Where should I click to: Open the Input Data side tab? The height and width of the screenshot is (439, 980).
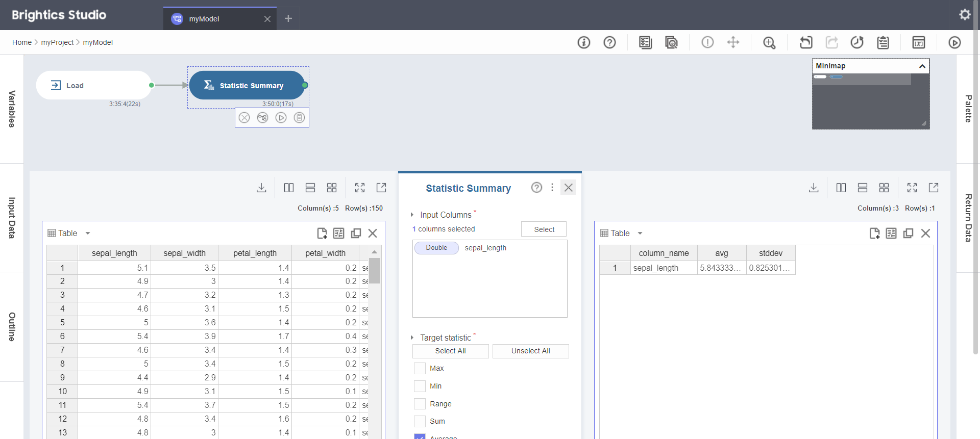[x=12, y=218]
